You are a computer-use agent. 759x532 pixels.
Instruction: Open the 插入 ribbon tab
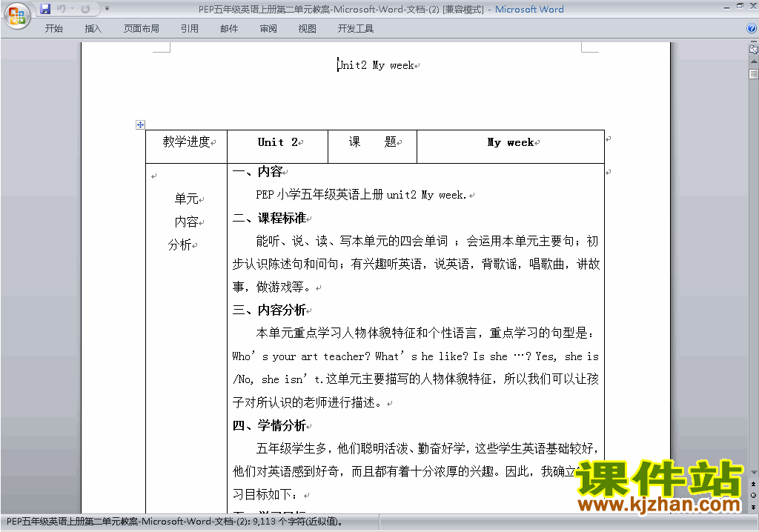pyautogui.click(x=93, y=29)
